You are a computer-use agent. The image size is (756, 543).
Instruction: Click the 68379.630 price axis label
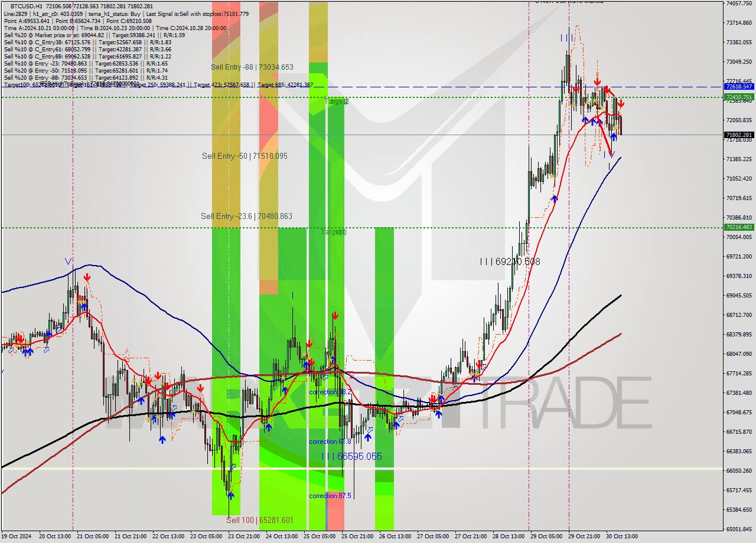click(x=739, y=335)
